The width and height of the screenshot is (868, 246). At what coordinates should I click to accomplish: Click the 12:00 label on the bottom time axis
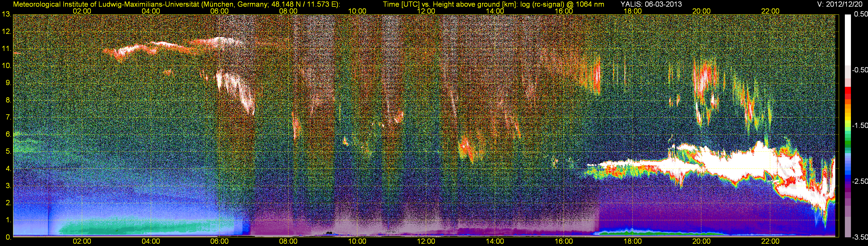tap(426, 241)
